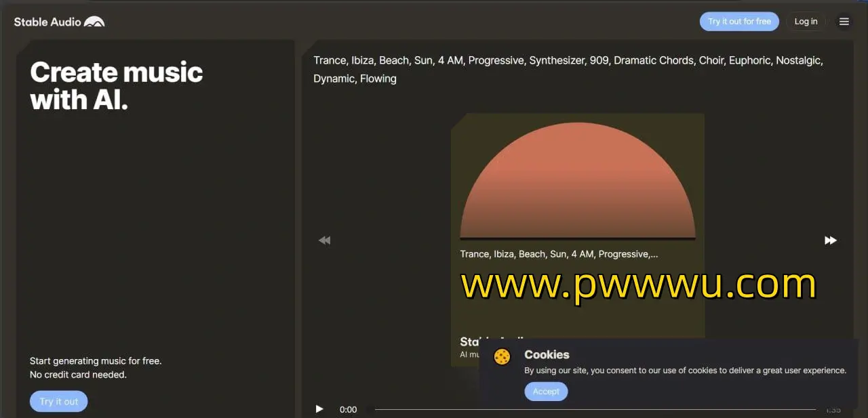Skip to the previous track
Screen dimensions: 868x418
[325, 241]
